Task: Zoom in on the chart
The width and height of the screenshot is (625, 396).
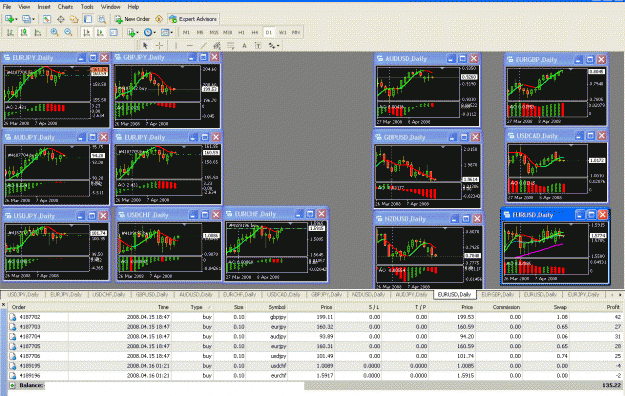Action: coord(55,33)
